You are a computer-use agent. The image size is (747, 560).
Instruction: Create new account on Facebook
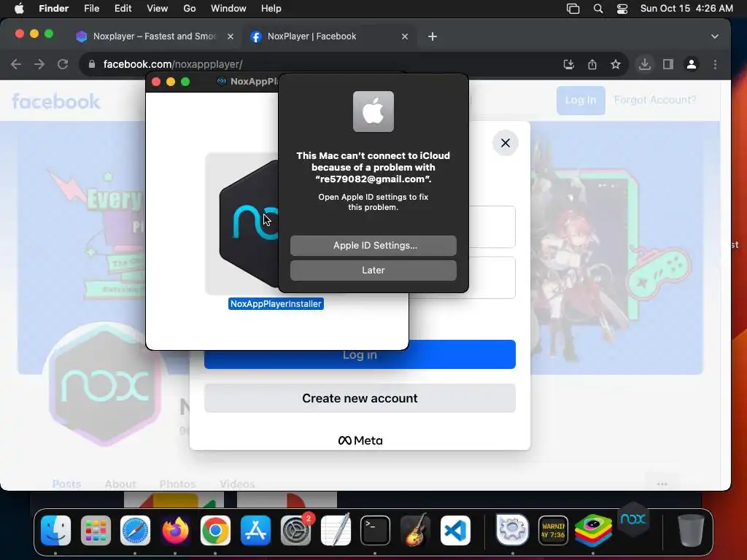360,398
